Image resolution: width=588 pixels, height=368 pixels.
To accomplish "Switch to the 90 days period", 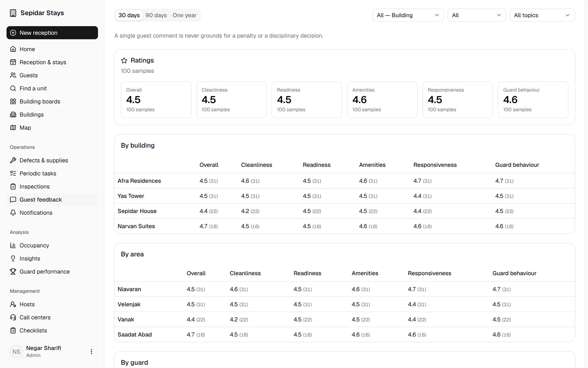I will point(156,15).
